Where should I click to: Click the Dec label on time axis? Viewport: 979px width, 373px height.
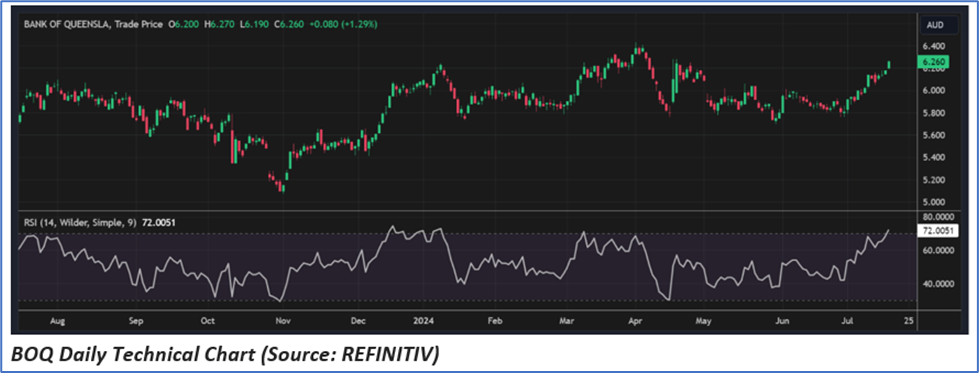click(x=358, y=322)
